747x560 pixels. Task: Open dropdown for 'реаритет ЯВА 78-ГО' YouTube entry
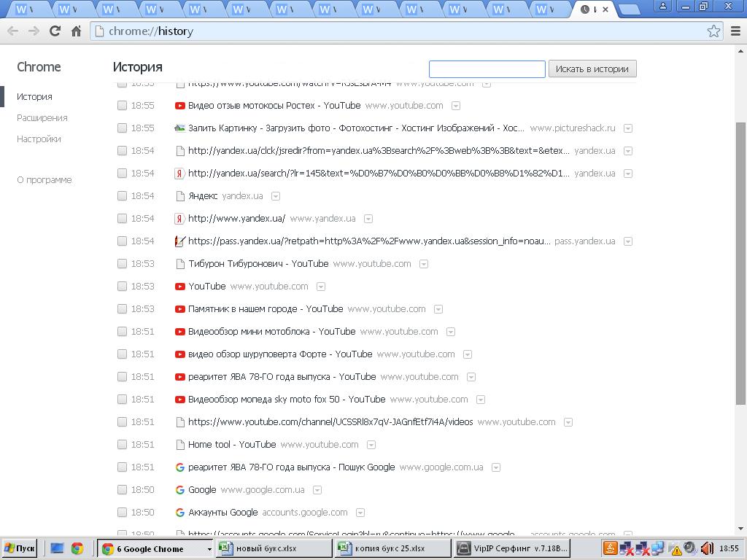click(x=471, y=377)
